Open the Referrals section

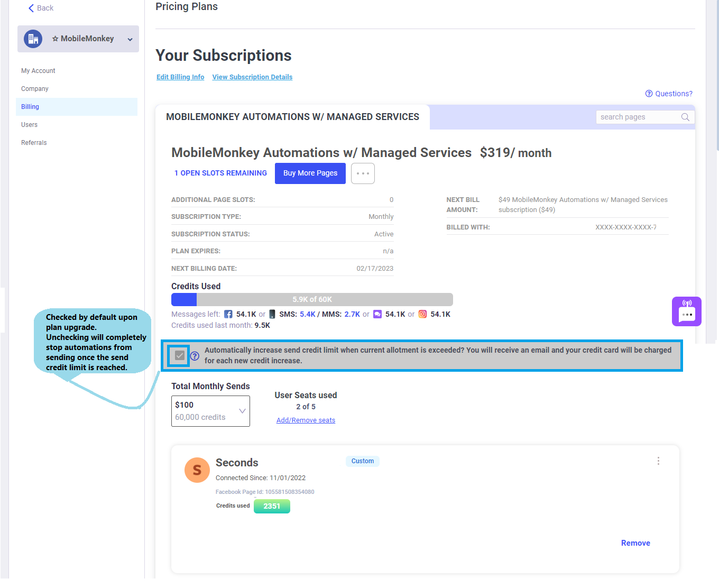[x=34, y=143]
